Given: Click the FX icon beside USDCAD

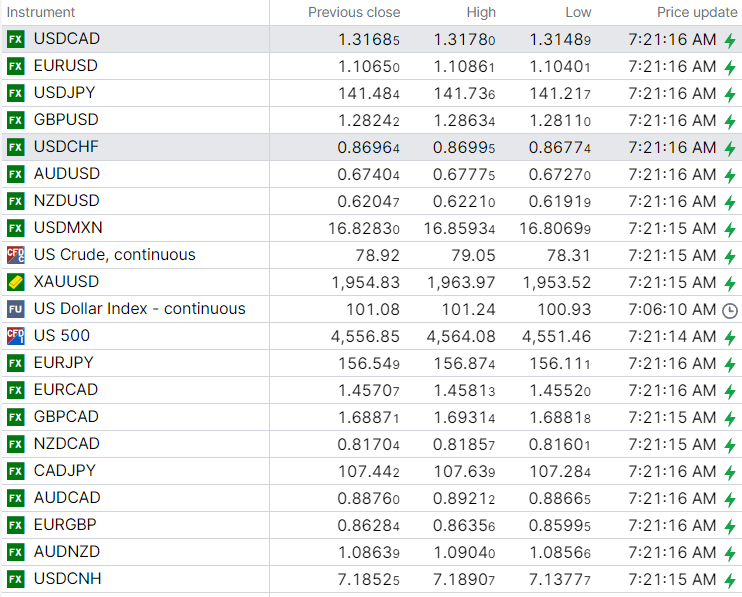Looking at the screenshot, I should pos(15,39).
